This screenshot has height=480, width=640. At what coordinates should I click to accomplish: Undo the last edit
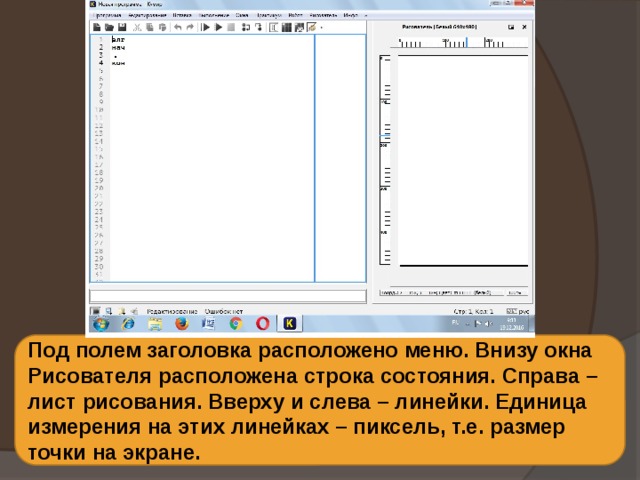point(178,27)
